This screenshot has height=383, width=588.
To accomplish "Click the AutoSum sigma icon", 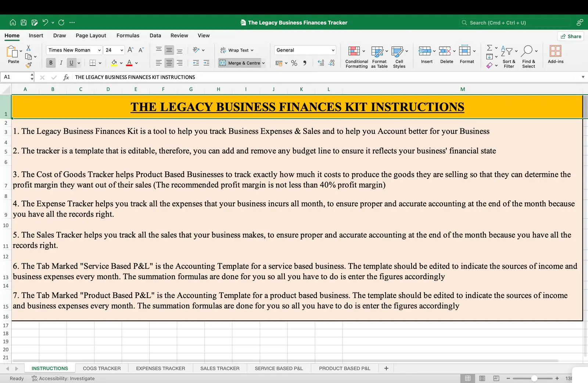I will pyautogui.click(x=490, y=48).
